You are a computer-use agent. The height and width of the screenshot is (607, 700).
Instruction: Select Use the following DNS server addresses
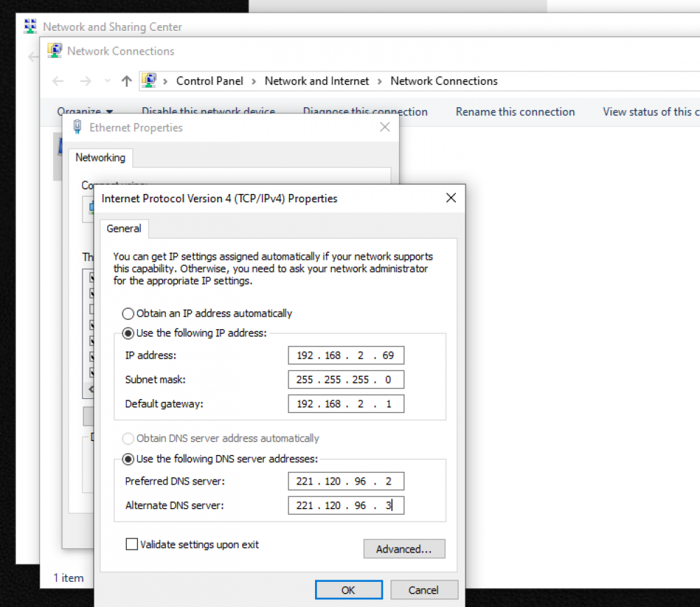(x=128, y=459)
